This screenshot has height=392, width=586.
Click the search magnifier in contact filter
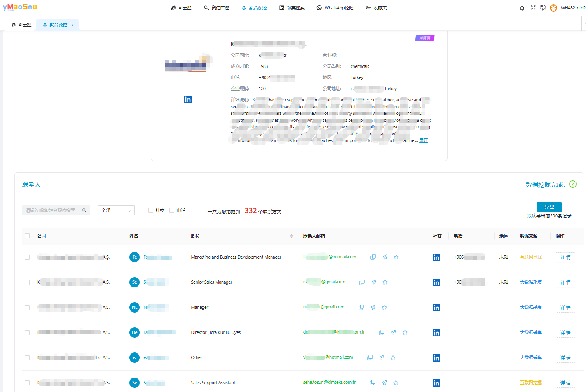click(x=84, y=210)
